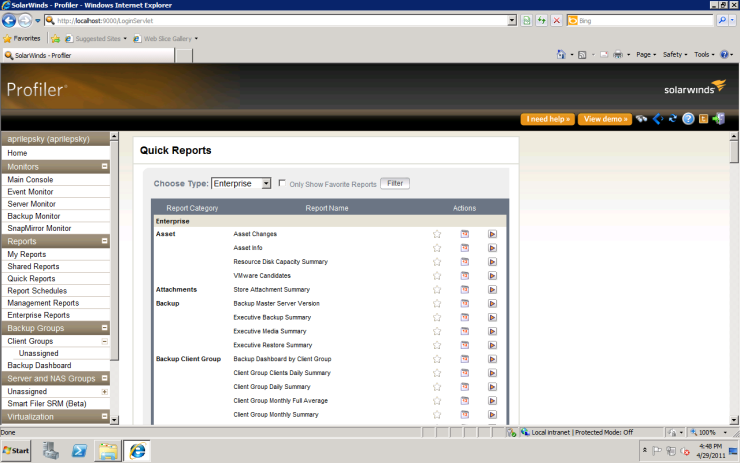This screenshot has height=463, width=740.
Task: Collapse the Reports section
Action: 105,241
